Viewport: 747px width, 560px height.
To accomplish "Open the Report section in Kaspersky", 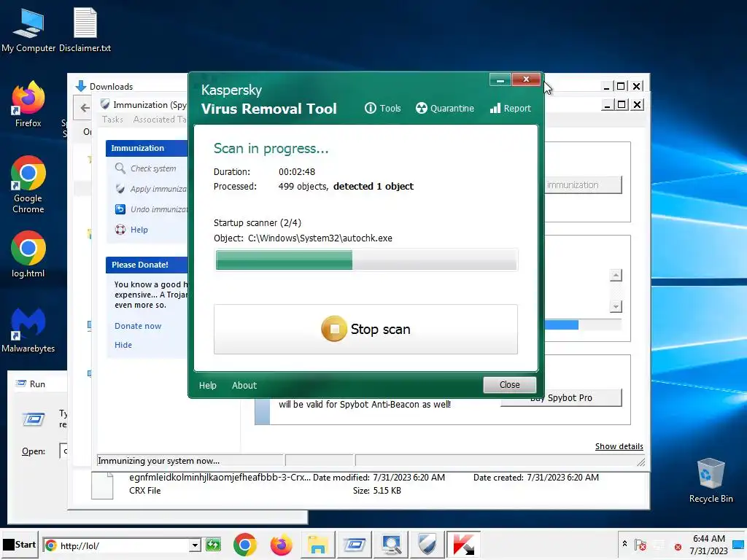I will (510, 109).
